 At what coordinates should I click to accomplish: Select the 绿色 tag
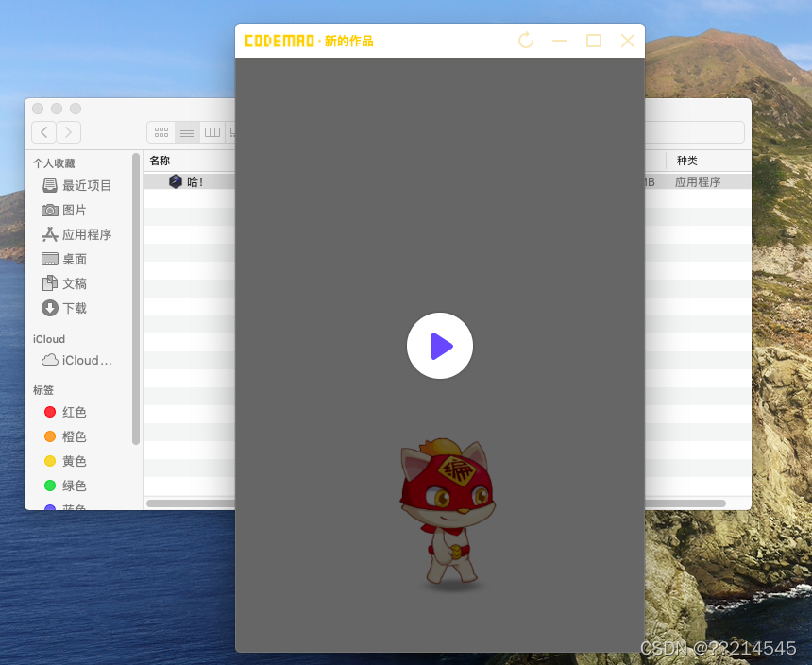pyautogui.click(x=65, y=486)
